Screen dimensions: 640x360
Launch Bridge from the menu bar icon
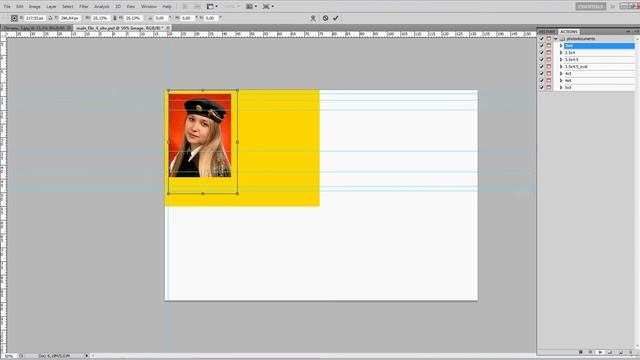pos(185,7)
